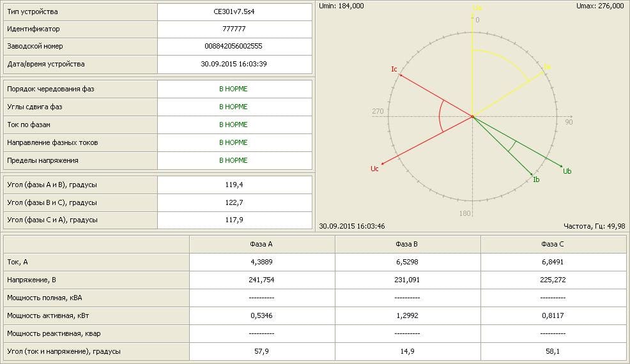The image size is (630, 364).
Task: Select phase B current value 6,5298
Action: pyautogui.click(x=407, y=262)
